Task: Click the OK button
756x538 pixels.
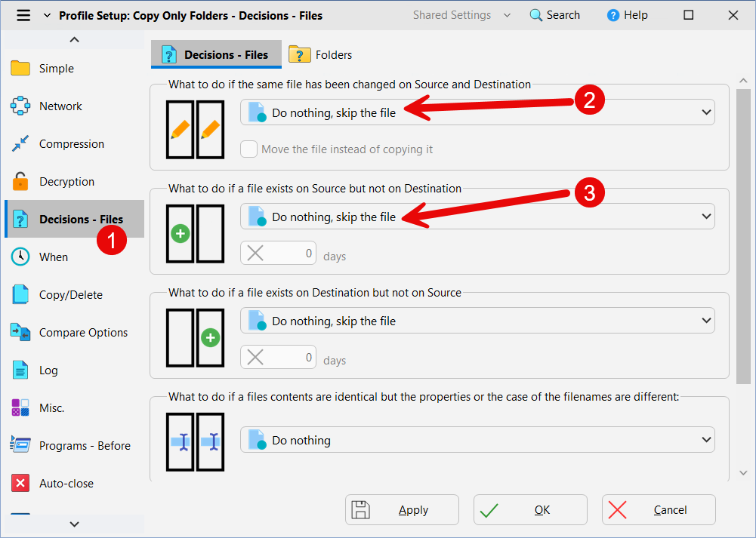Action: coord(530,509)
